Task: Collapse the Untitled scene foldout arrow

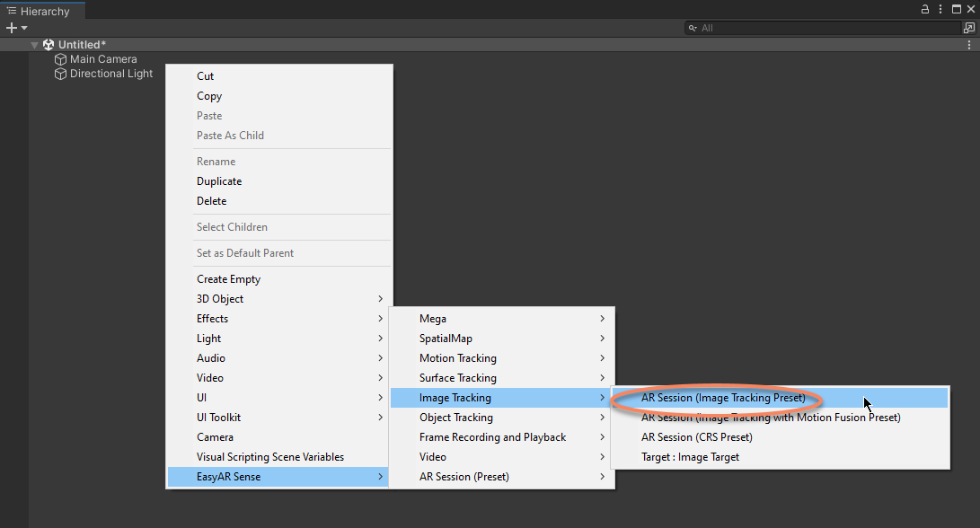Action: [35, 45]
